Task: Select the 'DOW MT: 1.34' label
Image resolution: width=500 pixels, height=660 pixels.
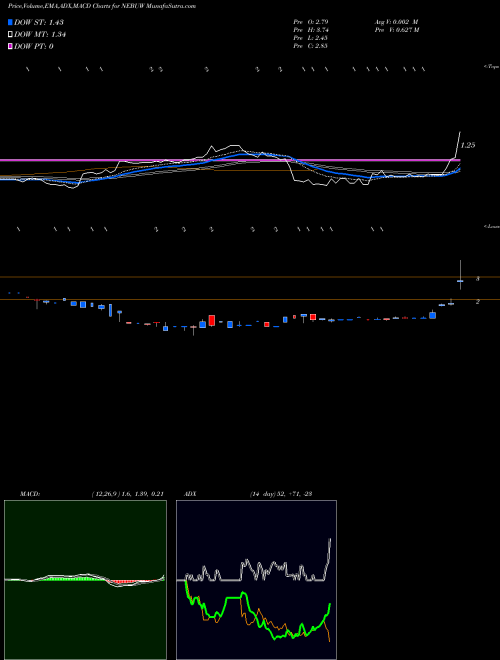Action: [40, 35]
